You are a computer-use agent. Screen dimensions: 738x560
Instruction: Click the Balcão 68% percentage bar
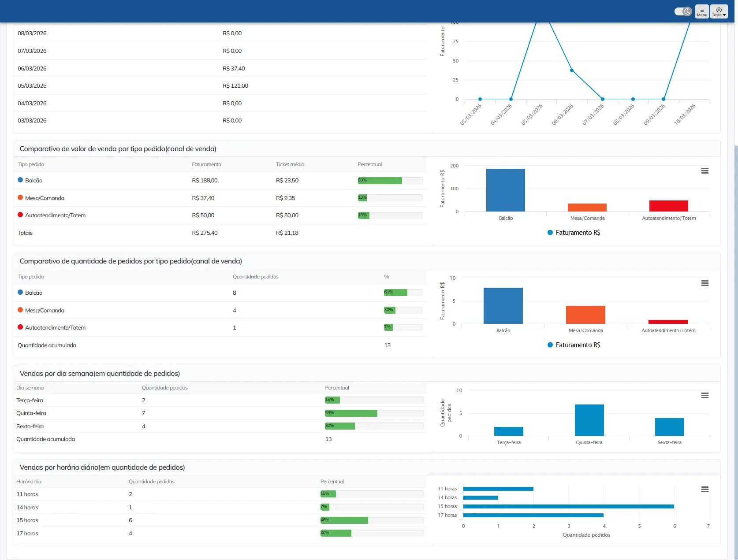[x=390, y=181]
